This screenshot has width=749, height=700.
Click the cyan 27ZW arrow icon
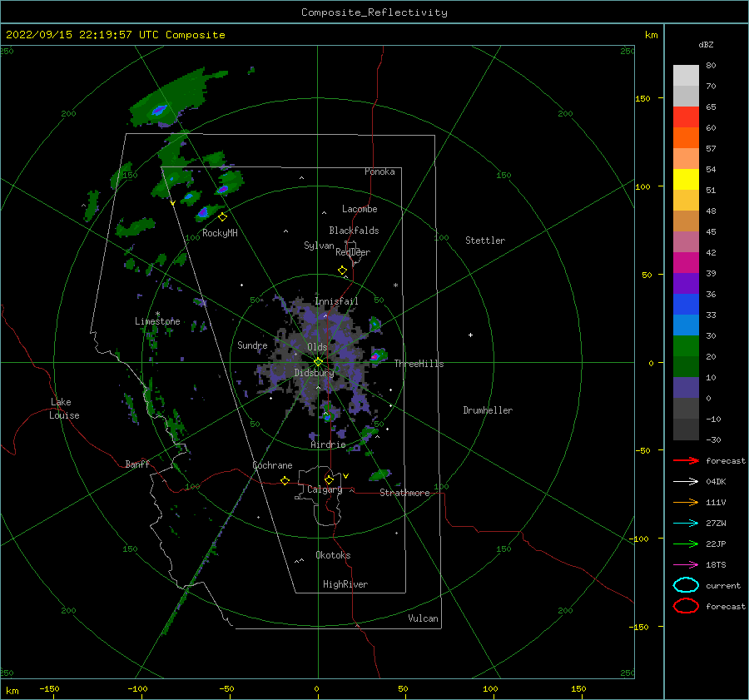[x=686, y=524]
